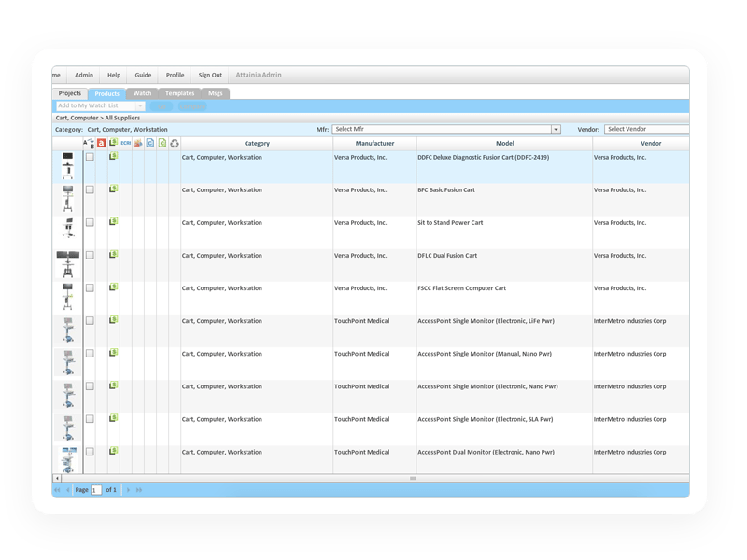Check the DFLC Dual Fusion Cart row
This screenshot has height=560, width=747.
[90, 256]
